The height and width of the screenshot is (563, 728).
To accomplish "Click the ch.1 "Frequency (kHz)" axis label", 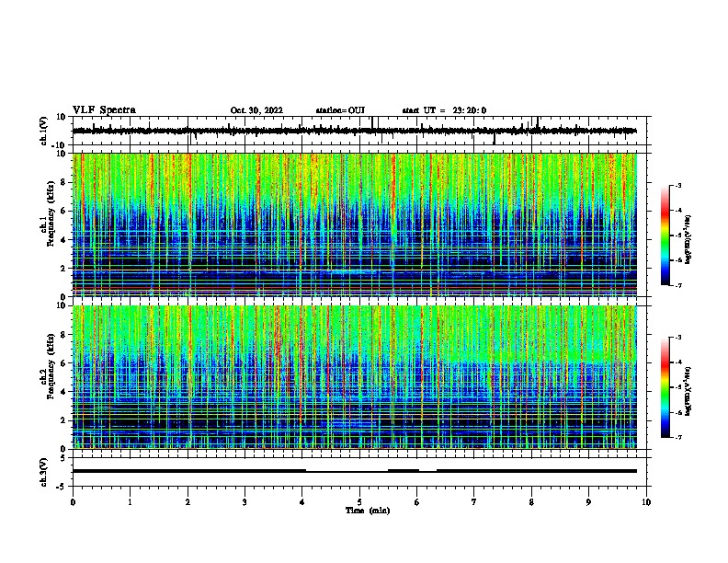I will pos(51,214).
